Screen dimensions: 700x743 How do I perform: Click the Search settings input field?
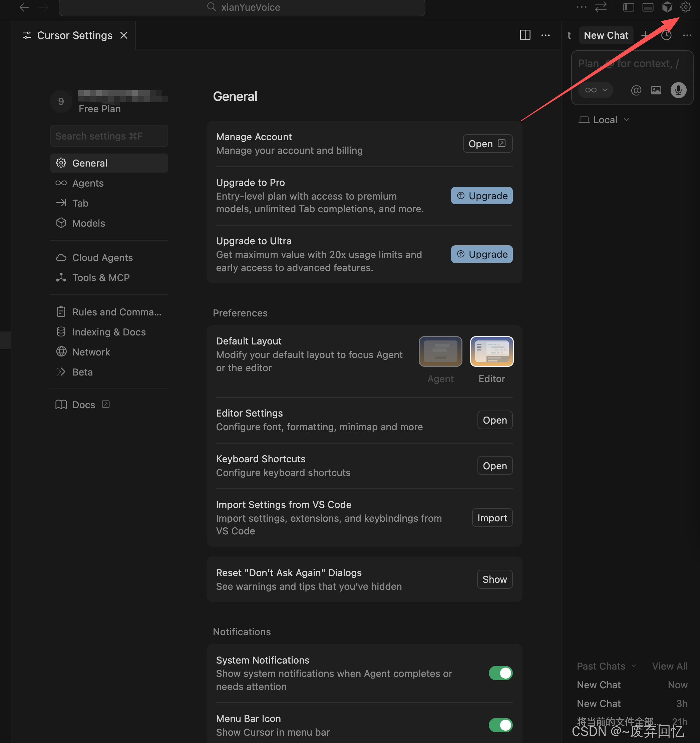click(x=109, y=136)
